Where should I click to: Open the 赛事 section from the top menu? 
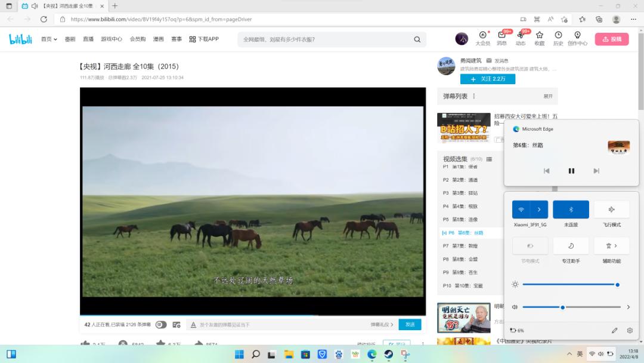coord(175,38)
